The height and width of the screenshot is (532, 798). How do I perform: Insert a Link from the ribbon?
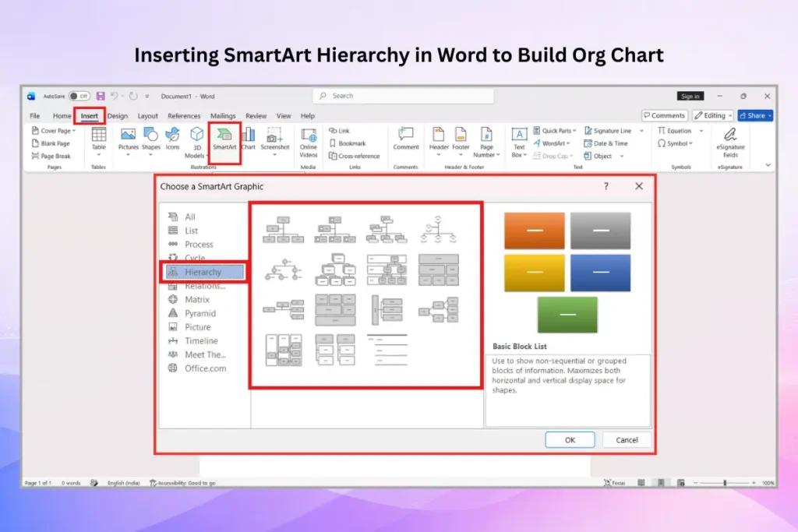(340, 131)
